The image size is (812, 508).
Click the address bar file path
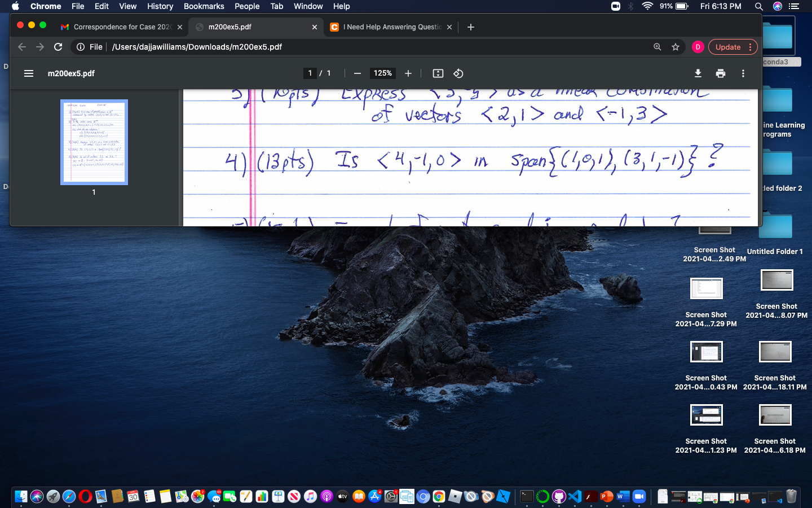coord(197,47)
